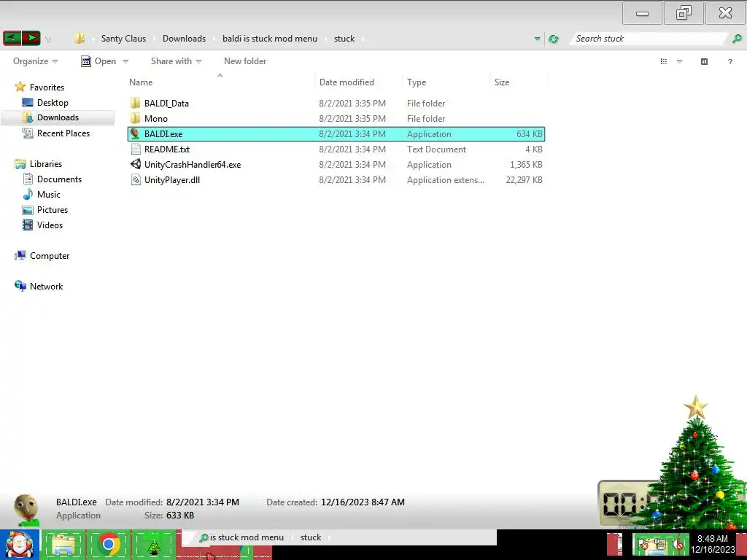Click the Baldi thumbnail in the details pane
The image size is (747, 560).
pos(27,510)
